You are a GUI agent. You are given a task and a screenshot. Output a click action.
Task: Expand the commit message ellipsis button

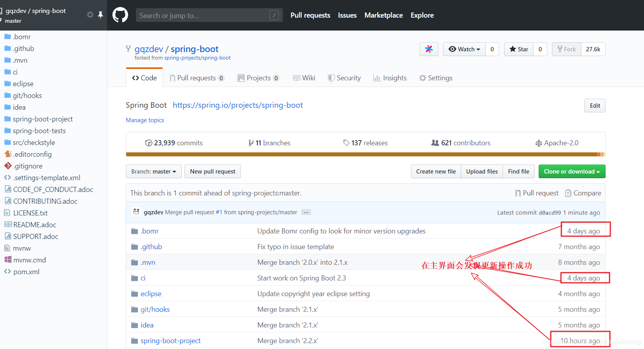pos(306,212)
